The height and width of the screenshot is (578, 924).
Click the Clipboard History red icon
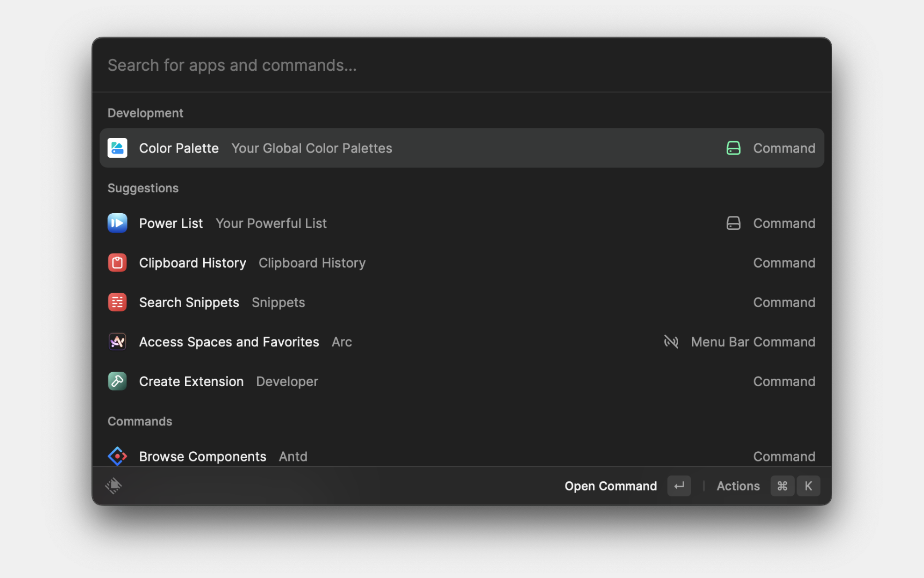point(117,263)
